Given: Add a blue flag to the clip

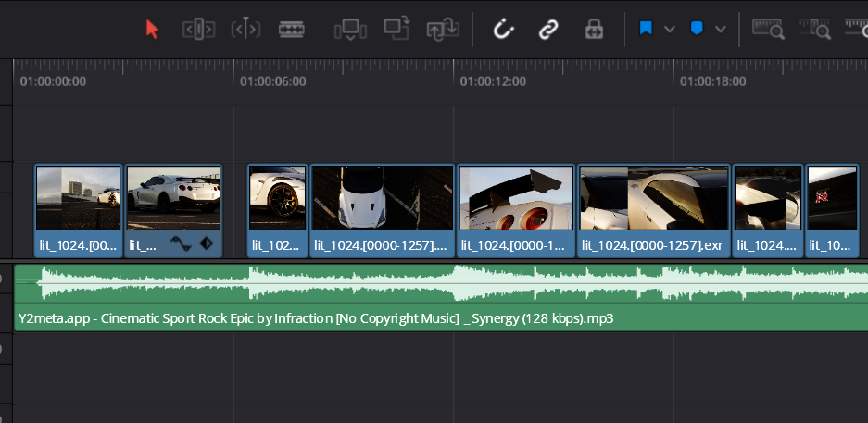Looking at the screenshot, I should (647, 29).
